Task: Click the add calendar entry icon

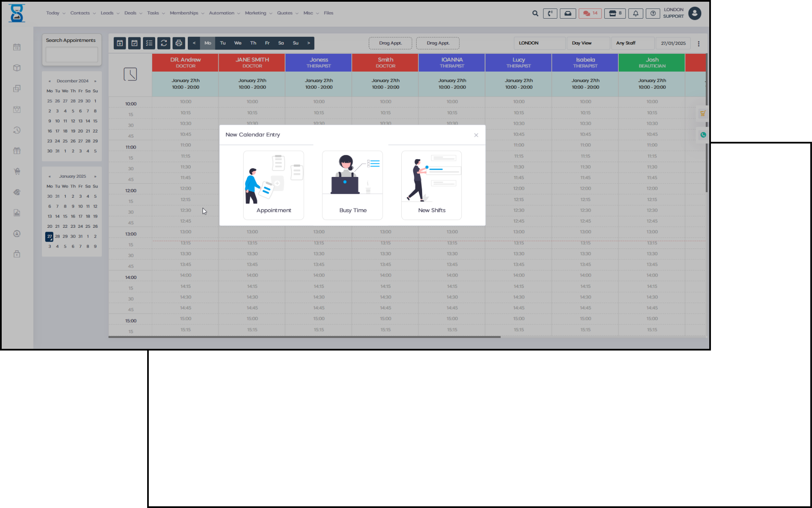Action: coord(120,43)
